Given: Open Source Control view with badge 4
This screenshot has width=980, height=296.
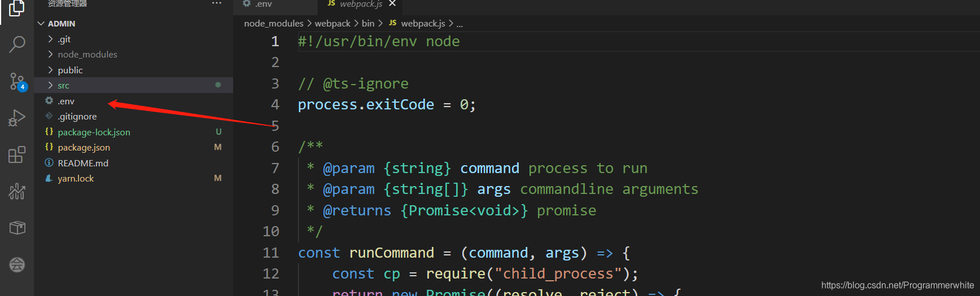Looking at the screenshot, I should coord(17,82).
